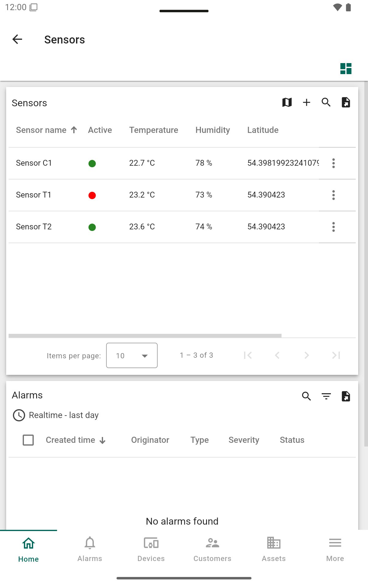Viewport: 368px width, 588px height.
Task: Open Sensor C1 row actions menu
Action: [x=333, y=163]
